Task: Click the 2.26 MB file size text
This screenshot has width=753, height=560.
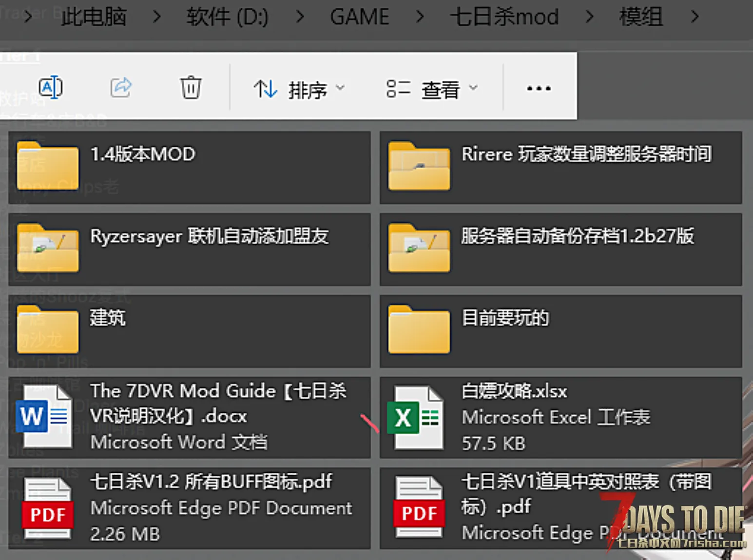Action: (x=125, y=534)
